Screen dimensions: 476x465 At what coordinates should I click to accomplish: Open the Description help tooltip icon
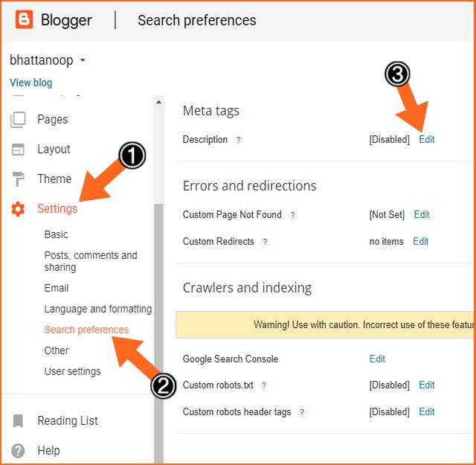point(239,140)
